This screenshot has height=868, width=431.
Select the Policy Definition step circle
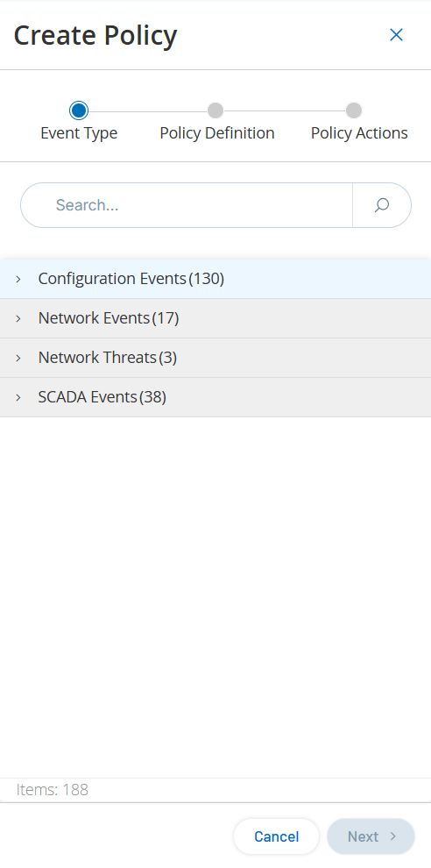point(215,110)
